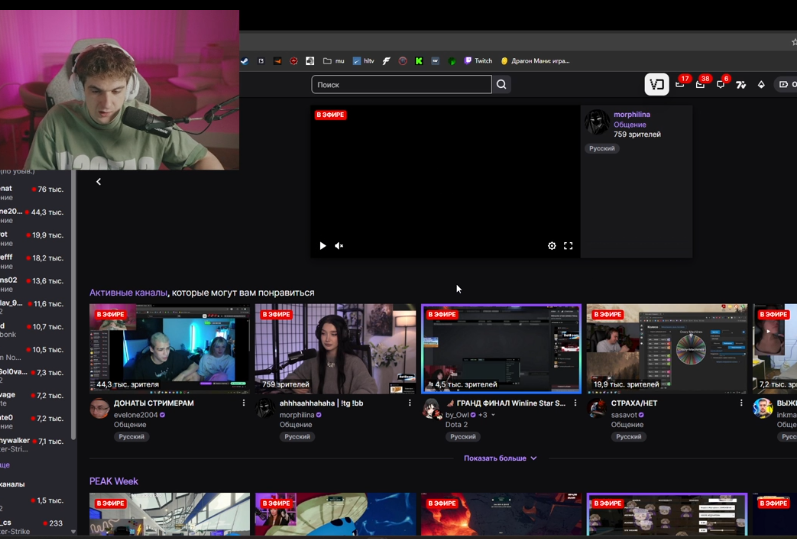Click Русский tag under evelone2004 card
Screen dimensions: 797x539
[132, 437]
